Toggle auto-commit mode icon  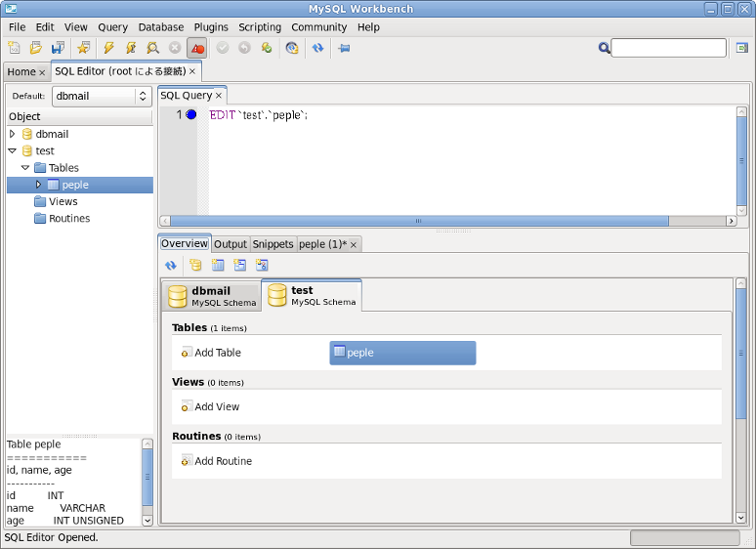click(267, 48)
